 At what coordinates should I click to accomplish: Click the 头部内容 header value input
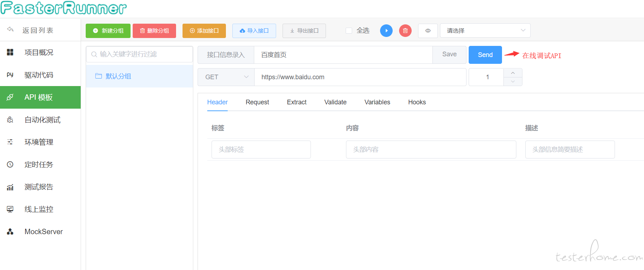[x=431, y=150]
